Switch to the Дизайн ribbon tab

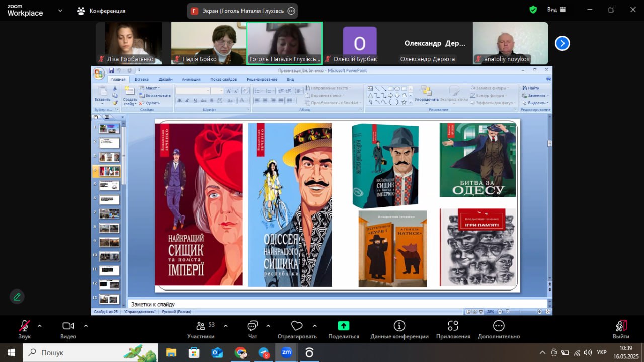[166, 79]
